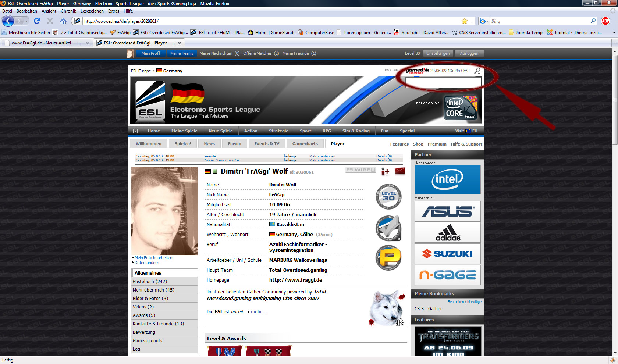Image resolution: width=618 pixels, height=364 pixels.
Task: Switch to the www.FrAGgi.de tab
Action: pyautogui.click(x=47, y=43)
